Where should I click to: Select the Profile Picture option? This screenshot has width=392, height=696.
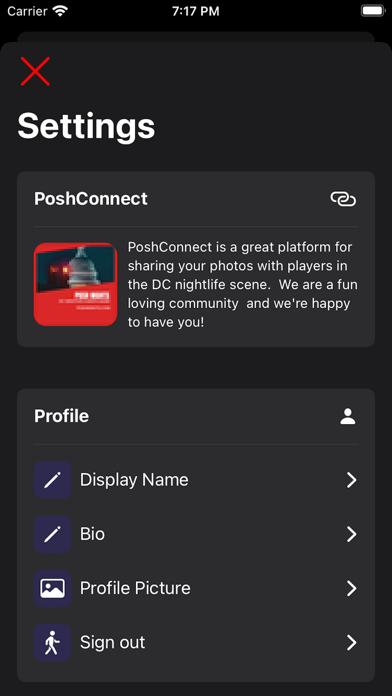click(196, 588)
